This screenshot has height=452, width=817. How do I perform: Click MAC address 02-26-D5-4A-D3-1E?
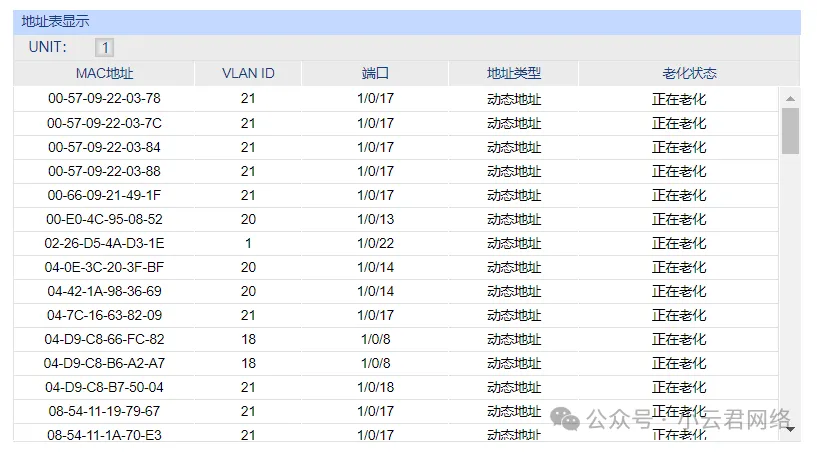[104, 243]
